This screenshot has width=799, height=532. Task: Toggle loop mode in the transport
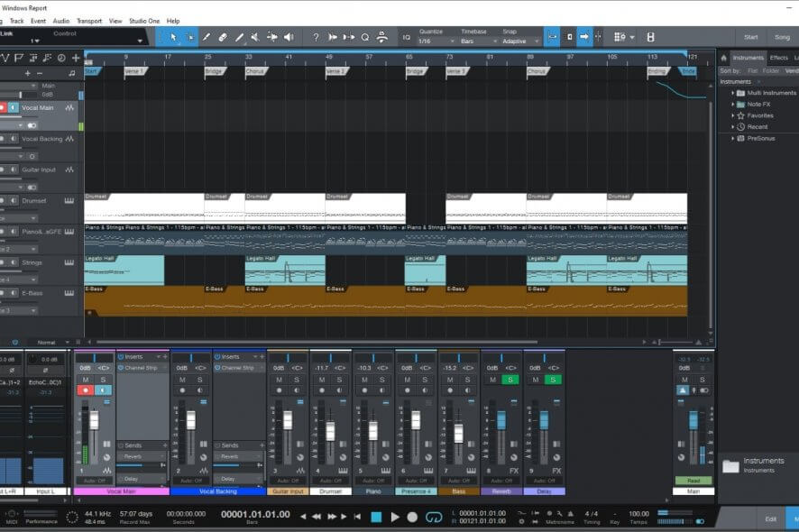coord(434,518)
